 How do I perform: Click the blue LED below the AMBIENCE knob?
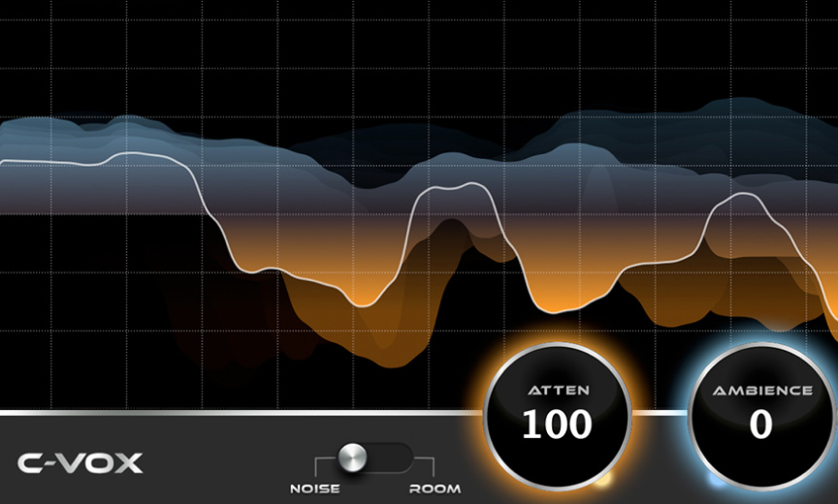click(717, 479)
